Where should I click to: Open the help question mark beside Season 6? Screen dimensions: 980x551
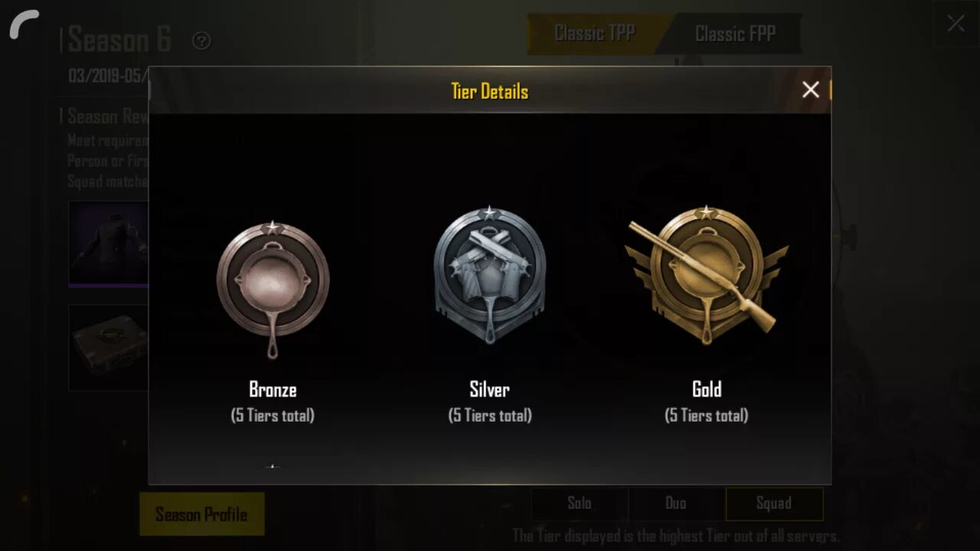pos(201,41)
